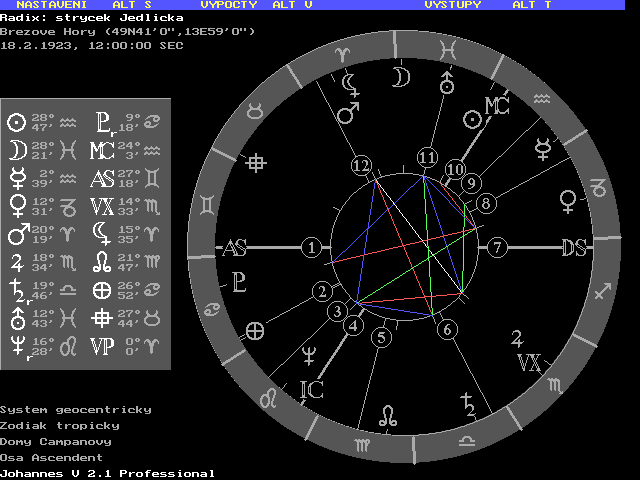Open the VYPOCTY menu
Image resolution: width=640 pixels, height=480 pixels.
229,5
